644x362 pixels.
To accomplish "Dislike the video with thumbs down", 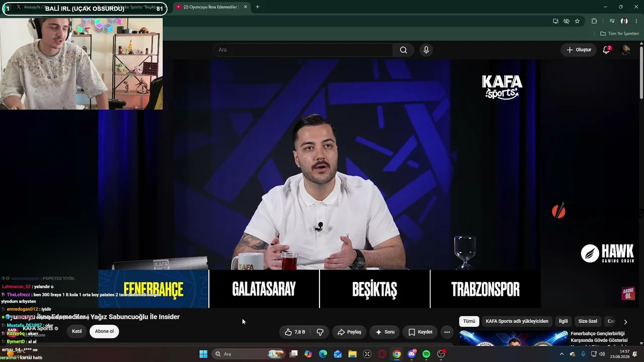I will (x=320, y=332).
